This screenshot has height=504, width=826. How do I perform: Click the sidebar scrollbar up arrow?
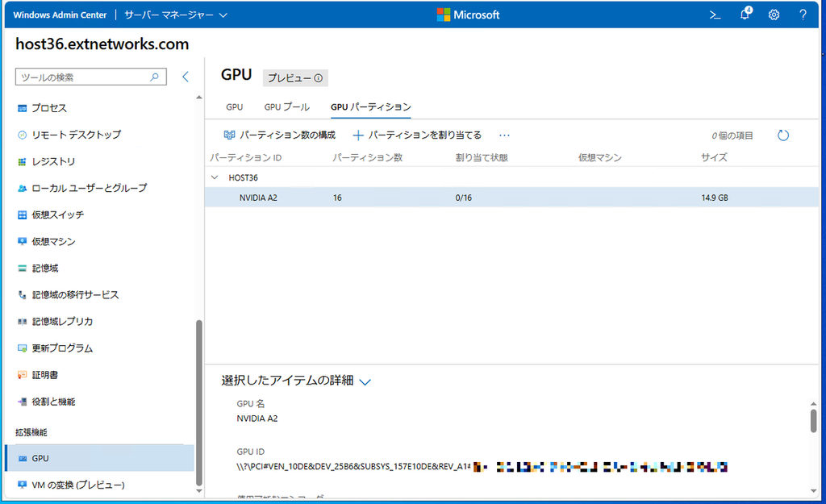point(199,98)
